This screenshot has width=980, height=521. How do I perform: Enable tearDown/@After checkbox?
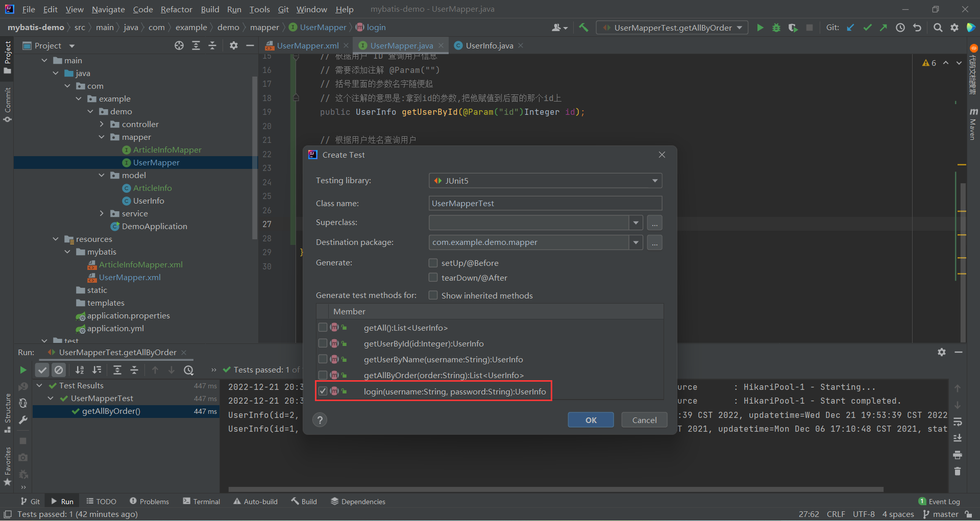click(433, 278)
